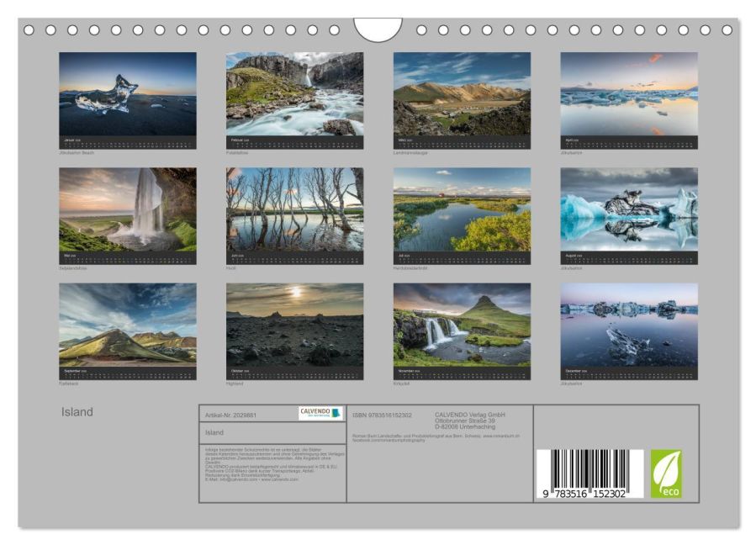Open the July green river landscape photo
The image size is (756, 545).
coord(462,209)
